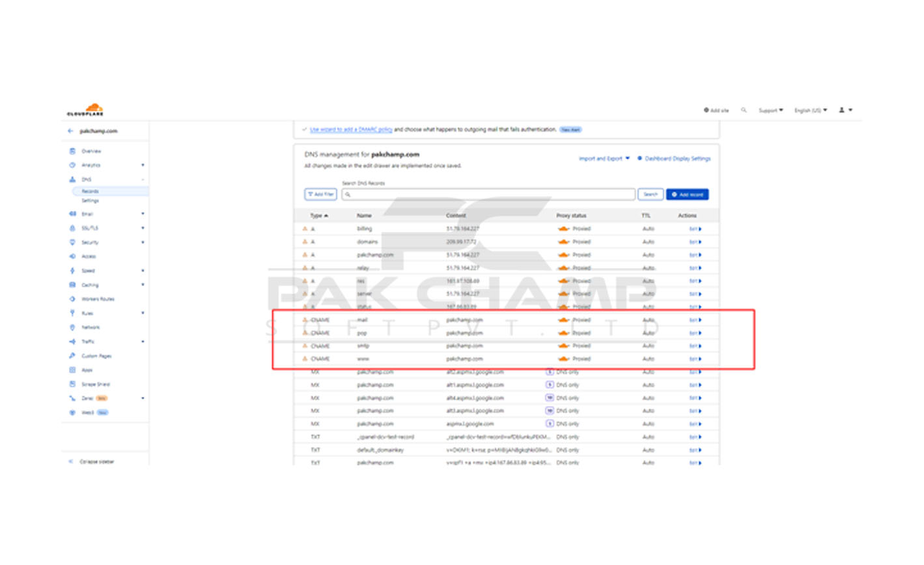Expand the Rules sidebar section
The height and width of the screenshot is (565, 924).
(x=143, y=313)
